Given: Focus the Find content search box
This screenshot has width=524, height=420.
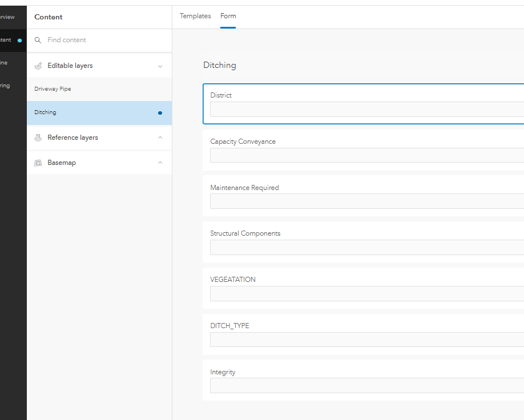Looking at the screenshot, I should pos(103,41).
